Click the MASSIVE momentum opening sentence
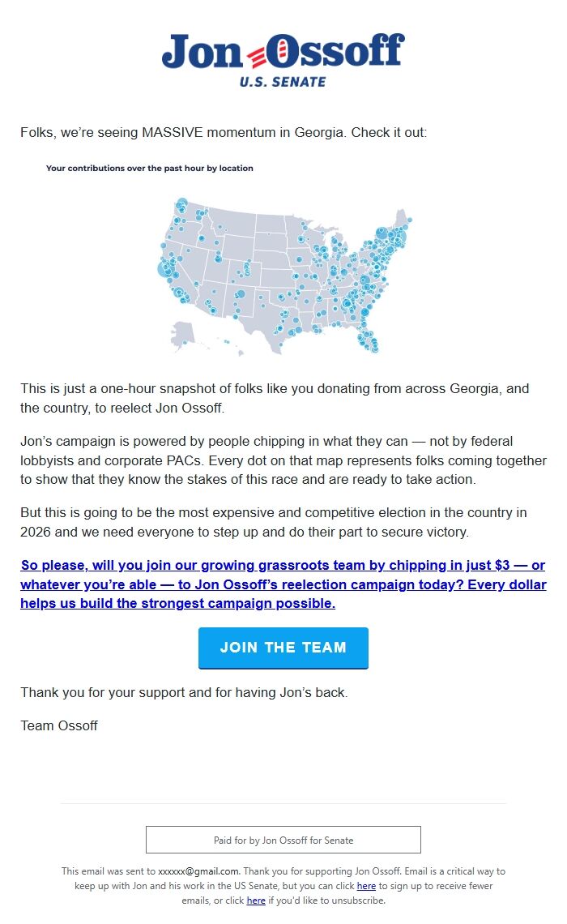The width and height of the screenshot is (567, 924). coord(224,132)
